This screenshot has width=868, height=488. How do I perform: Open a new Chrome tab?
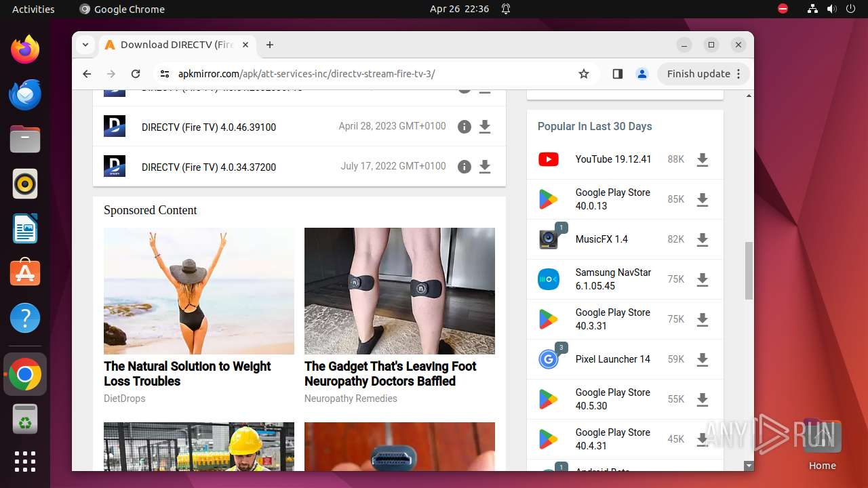(x=270, y=45)
